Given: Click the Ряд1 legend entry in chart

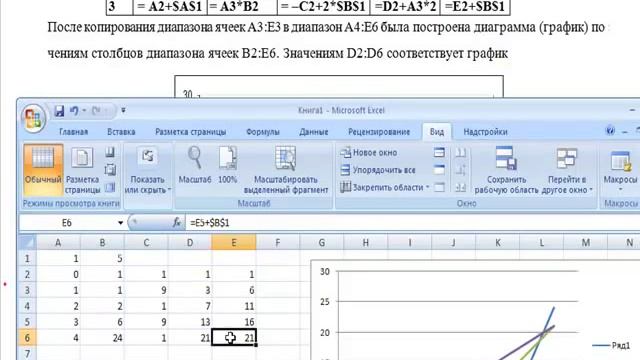Looking at the screenshot, I should 612,345.
